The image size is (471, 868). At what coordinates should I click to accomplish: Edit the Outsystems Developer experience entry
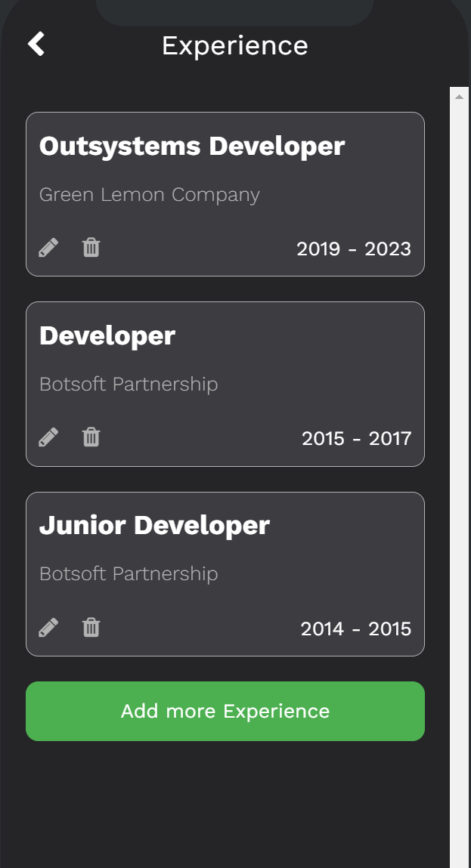[48, 247]
